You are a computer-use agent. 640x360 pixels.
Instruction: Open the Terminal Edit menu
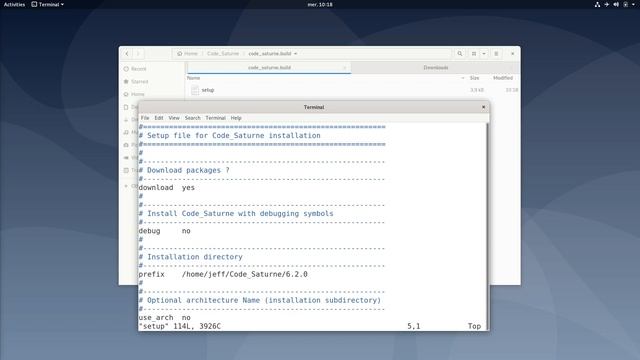(159, 118)
